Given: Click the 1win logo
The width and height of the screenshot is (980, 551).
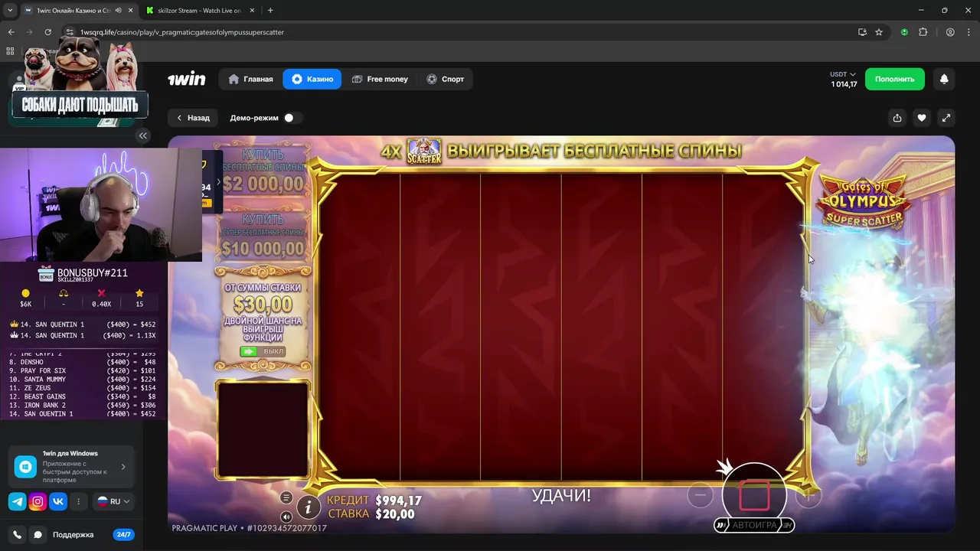Looking at the screenshot, I should click(187, 79).
